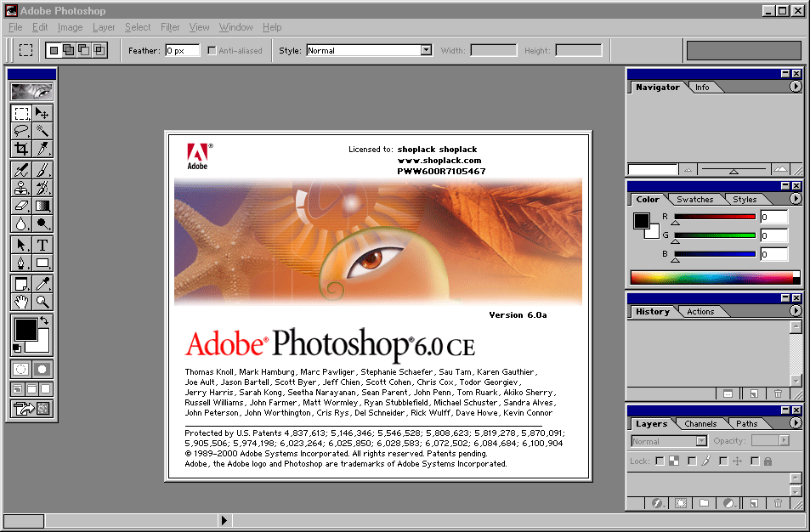Select the Rectangle shape tool

pos(42,263)
